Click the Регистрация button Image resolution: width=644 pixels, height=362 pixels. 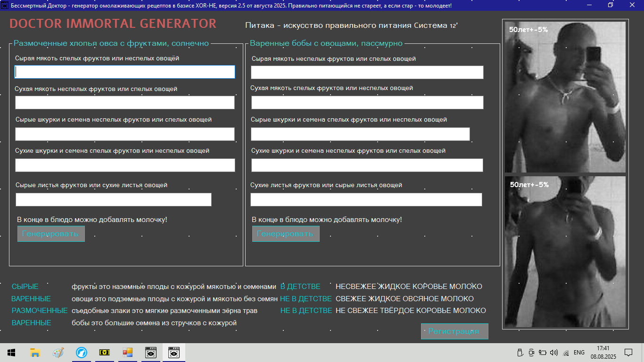coord(454,331)
